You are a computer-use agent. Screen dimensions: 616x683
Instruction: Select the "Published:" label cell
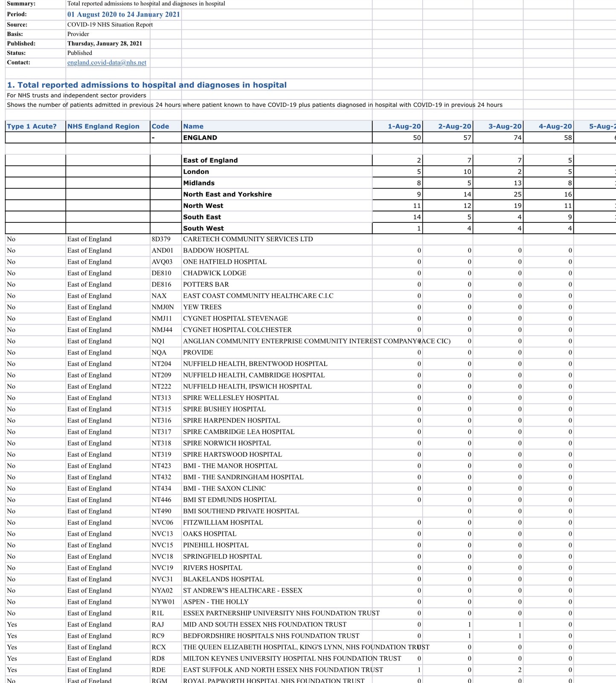(21, 44)
